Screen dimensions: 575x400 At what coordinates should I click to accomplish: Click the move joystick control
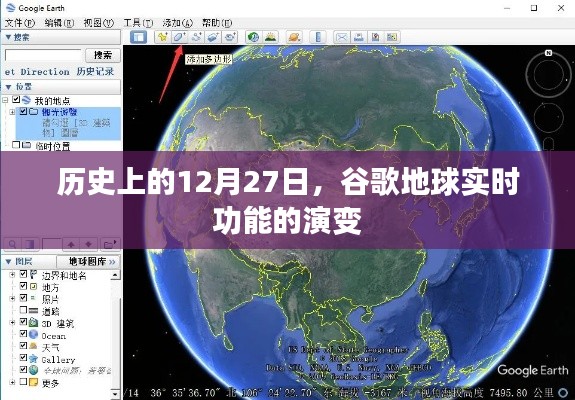point(549,118)
